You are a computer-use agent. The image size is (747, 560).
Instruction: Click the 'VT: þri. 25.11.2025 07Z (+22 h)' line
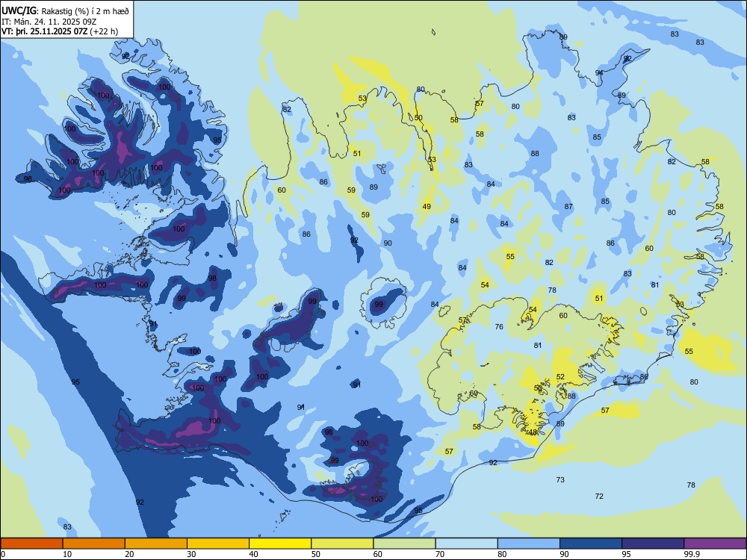tap(60, 31)
